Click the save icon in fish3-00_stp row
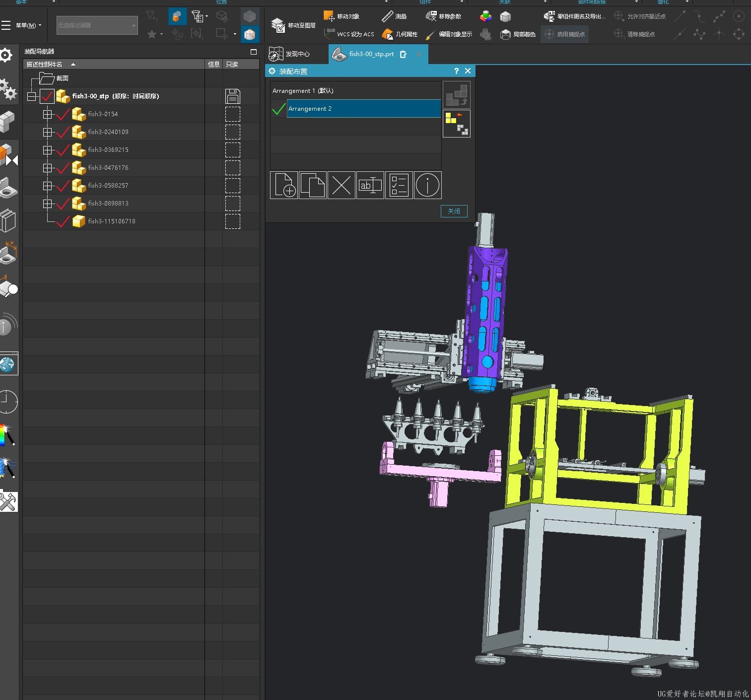The image size is (751, 700). pos(232,96)
